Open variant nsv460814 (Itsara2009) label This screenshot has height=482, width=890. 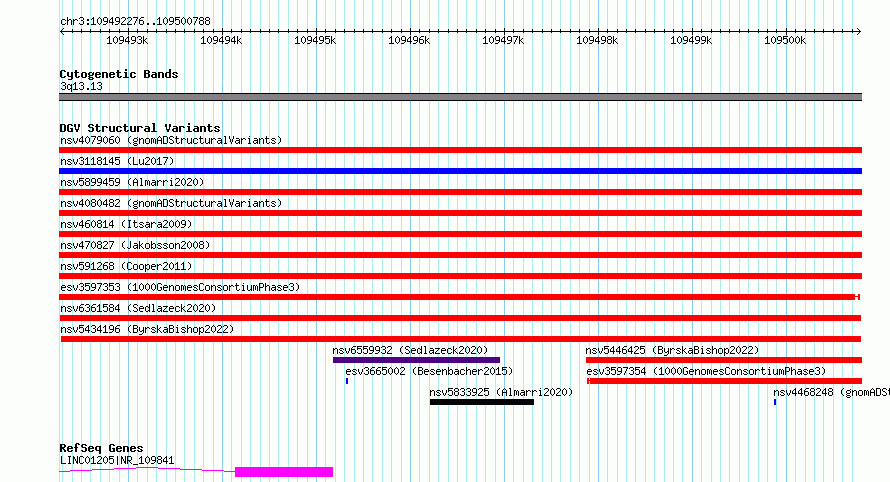pos(126,224)
